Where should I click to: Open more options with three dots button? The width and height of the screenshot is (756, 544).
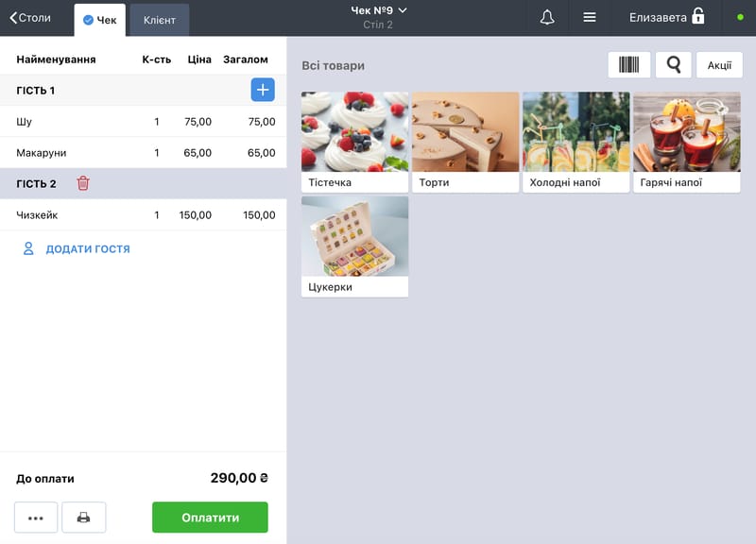coord(36,518)
